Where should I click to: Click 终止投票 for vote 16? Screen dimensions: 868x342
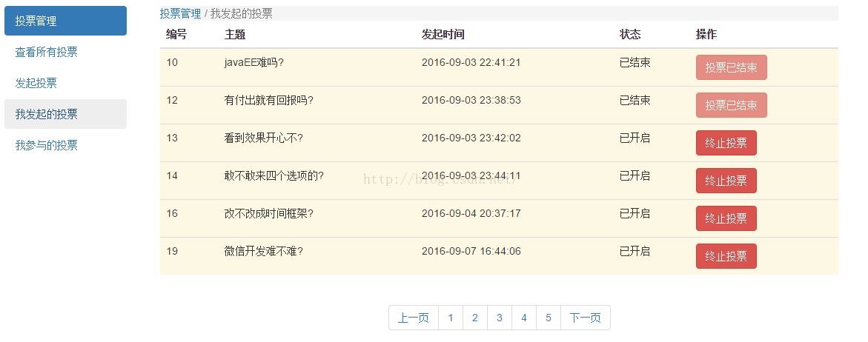[x=726, y=218]
